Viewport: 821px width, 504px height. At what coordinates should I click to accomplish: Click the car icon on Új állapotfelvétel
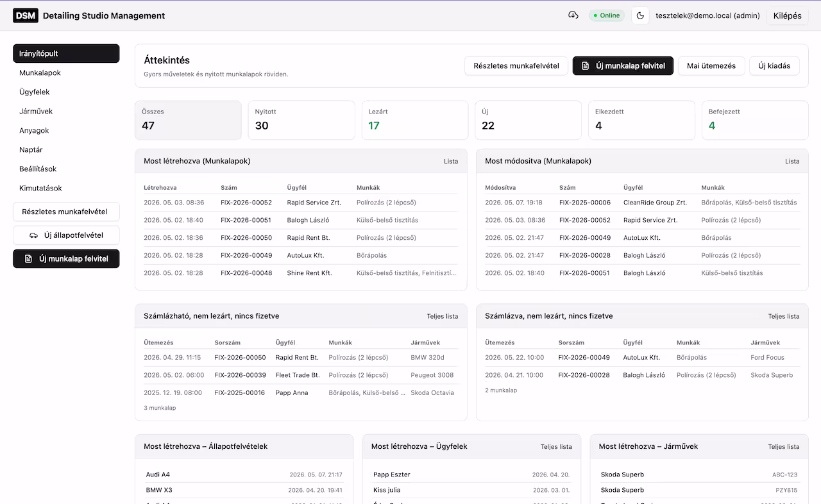(x=34, y=235)
